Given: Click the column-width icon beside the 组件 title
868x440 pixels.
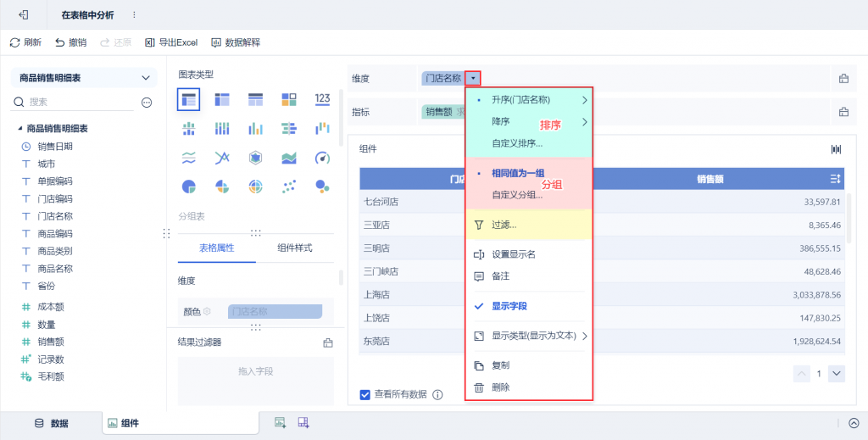Looking at the screenshot, I should (836, 149).
